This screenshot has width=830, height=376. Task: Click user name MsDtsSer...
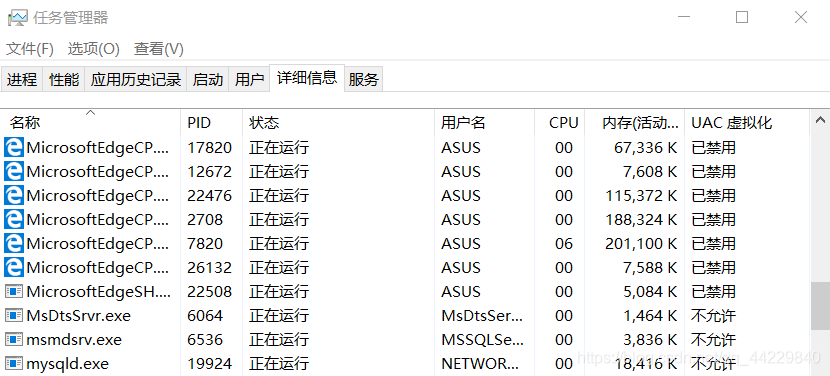[x=482, y=316]
